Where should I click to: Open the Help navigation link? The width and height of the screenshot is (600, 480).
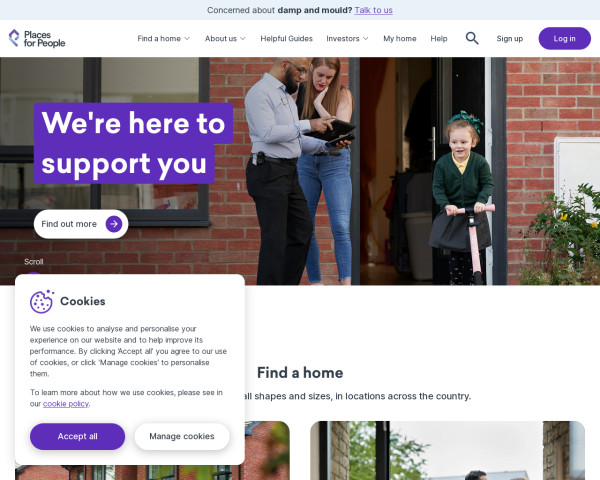[x=439, y=39]
